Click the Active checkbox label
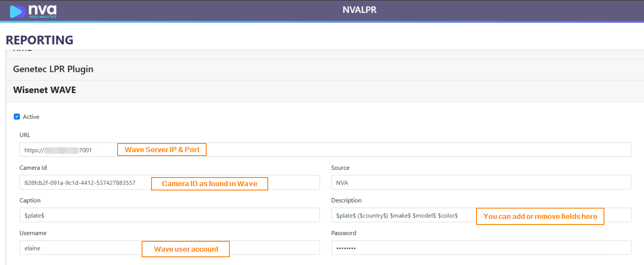This screenshot has height=265, width=644. click(x=31, y=117)
